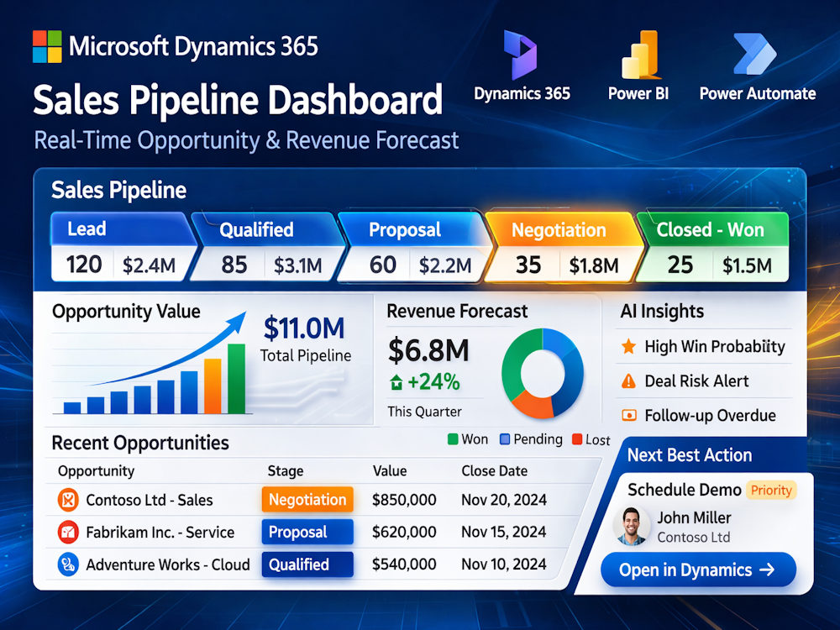The width and height of the screenshot is (840, 630).
Task: Click the Opportunity column header
Action: (x=96, y=471)
